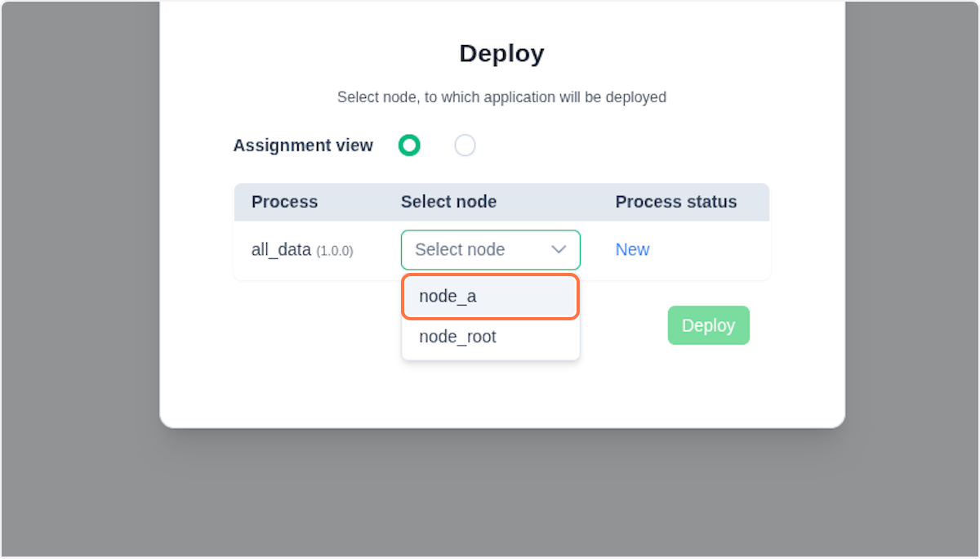Image resolution: width=980 pixels, height=559 pixels.
Task: Open the Select node dropdown
Action: pos(490,249)
